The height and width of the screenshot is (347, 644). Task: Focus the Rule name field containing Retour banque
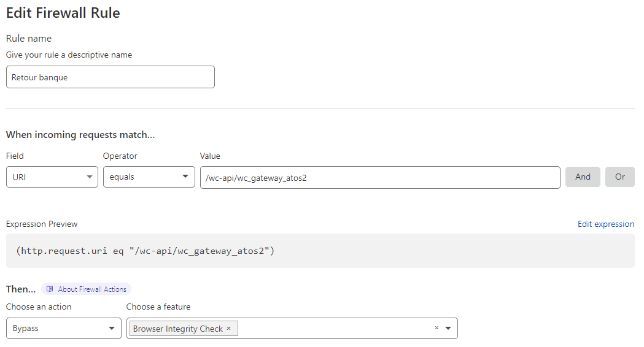coord(111,77)
